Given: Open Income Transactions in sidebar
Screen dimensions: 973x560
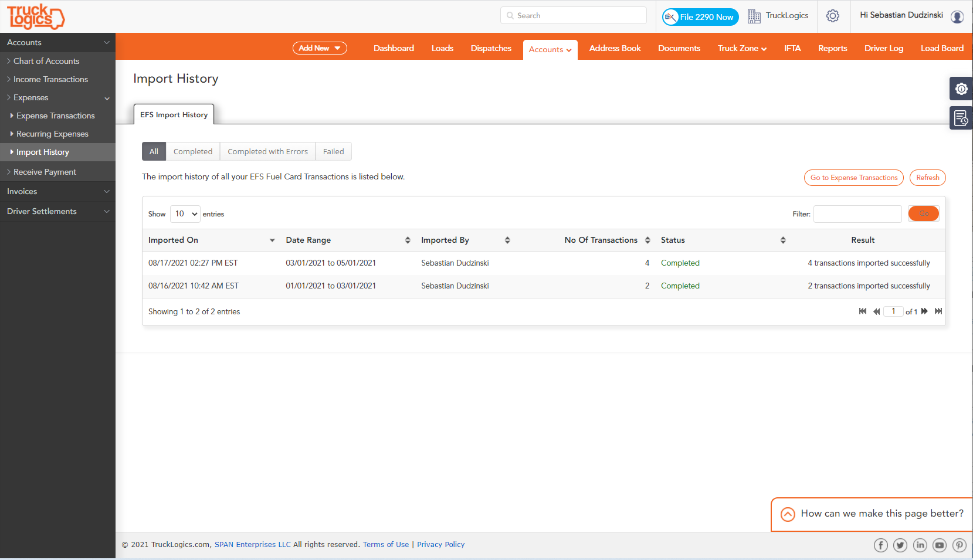Looking at the screenshot, I should pyautogui.click(x=50, y=79).
